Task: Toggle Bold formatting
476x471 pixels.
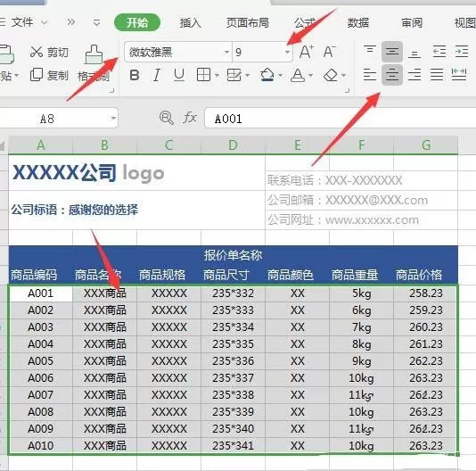Action: tap(135, 75)
